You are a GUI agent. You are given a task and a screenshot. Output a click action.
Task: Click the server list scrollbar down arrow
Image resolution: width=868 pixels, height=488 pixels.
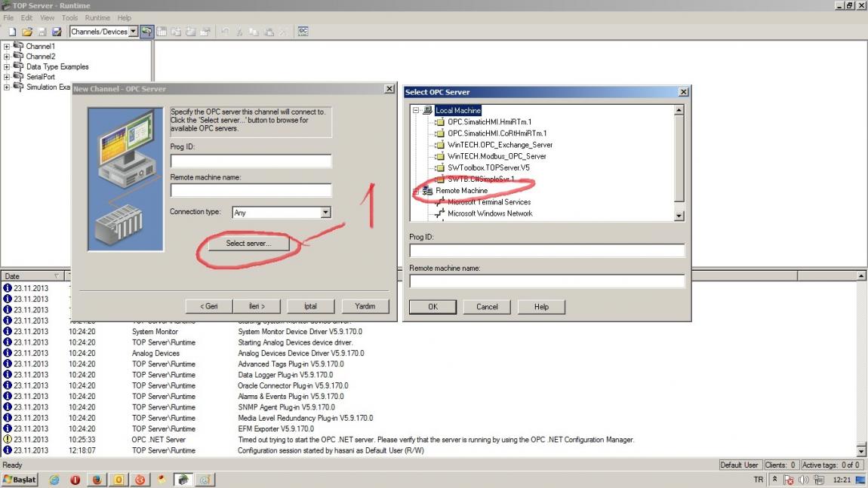[x=679, y=216]
